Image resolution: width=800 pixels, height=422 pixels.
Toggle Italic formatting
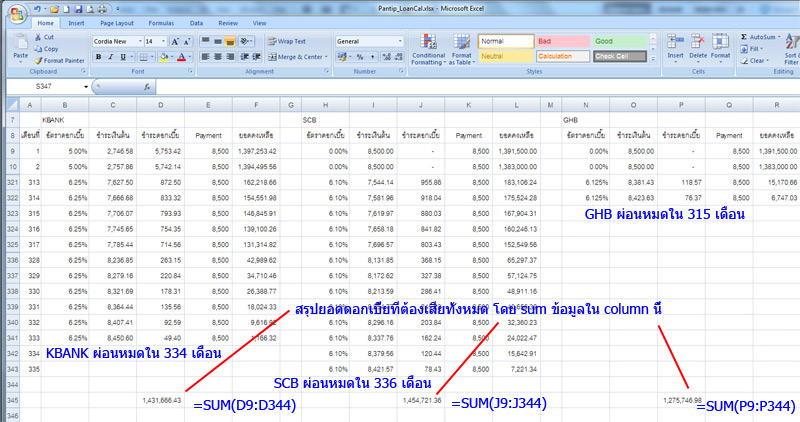110,57
